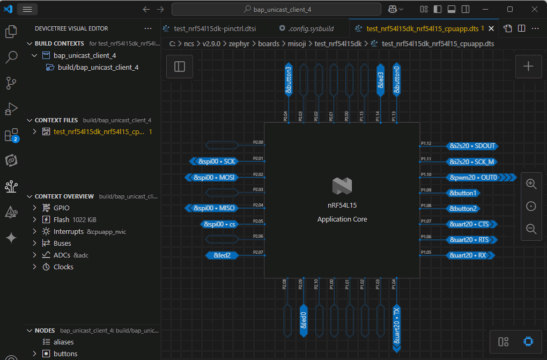The height and width of the screenshot is (360, 547).
Task: Reset zoom with the center target icon
Action: point(531,206)
